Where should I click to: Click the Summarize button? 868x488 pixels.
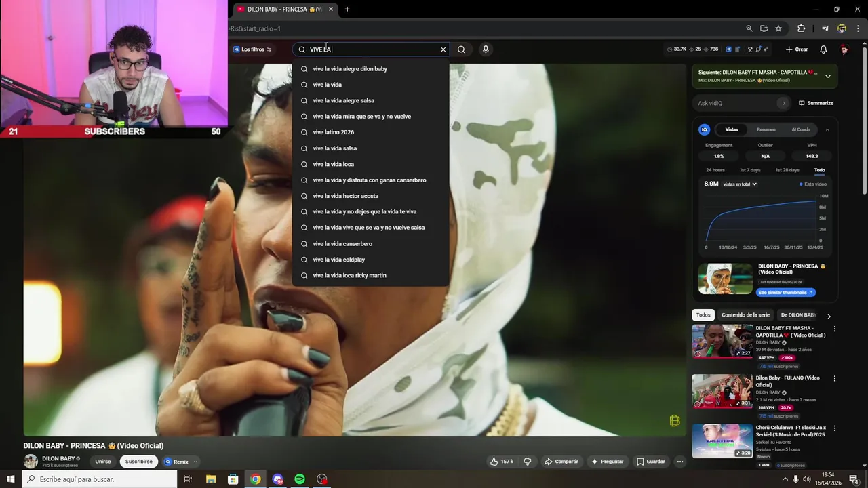pos(816,103)
